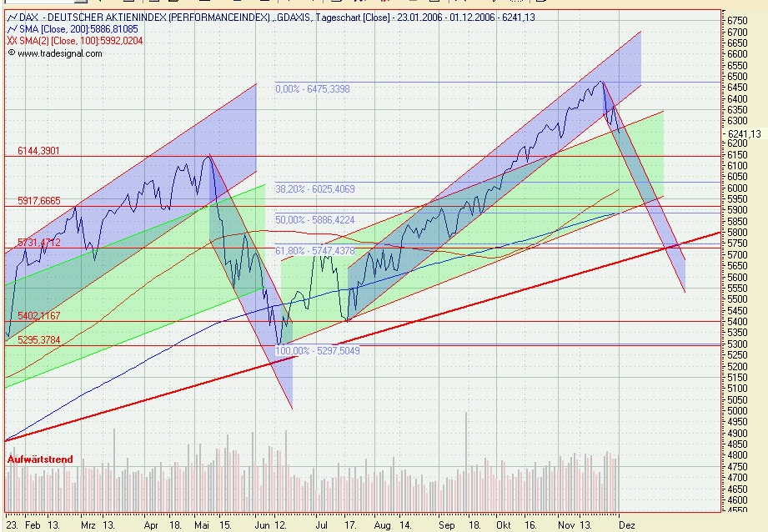
Task: Click the 4800 value on the price axis
Action: click(x=738, y=455)
